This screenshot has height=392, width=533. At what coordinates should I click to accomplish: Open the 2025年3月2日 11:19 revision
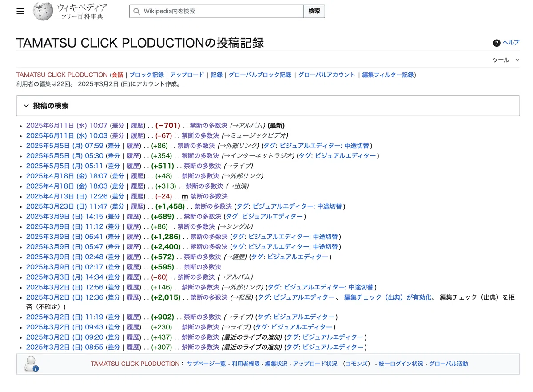coord(64,317)
